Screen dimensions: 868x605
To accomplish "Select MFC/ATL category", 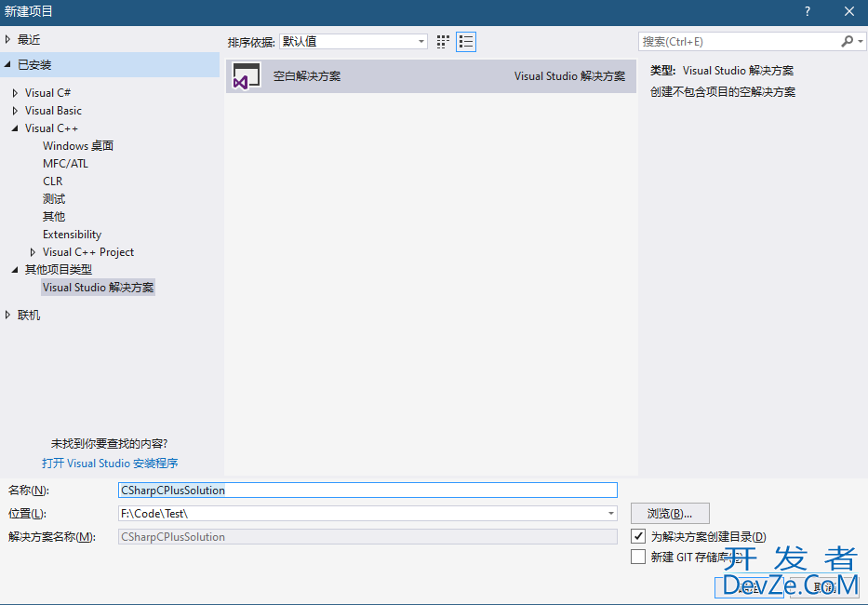I will pyautogui.click(x=65, y=164).
